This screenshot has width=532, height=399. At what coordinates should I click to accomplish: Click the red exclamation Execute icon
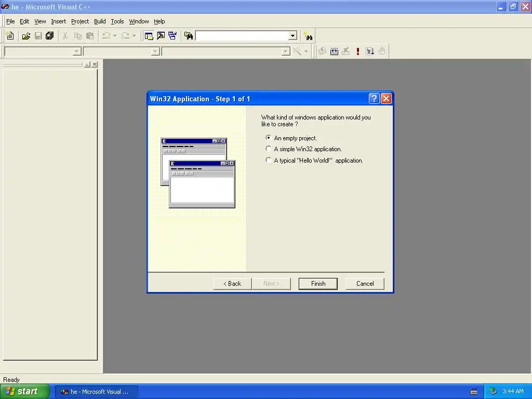pyautogui.click(x=357, y=51)
